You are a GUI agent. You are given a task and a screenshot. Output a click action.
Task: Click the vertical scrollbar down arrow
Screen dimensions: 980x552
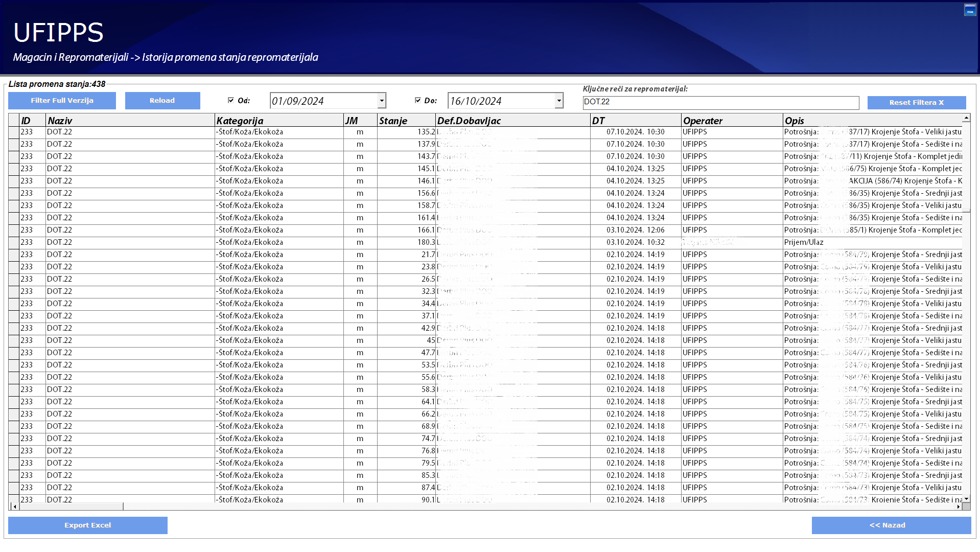point(966,498)
